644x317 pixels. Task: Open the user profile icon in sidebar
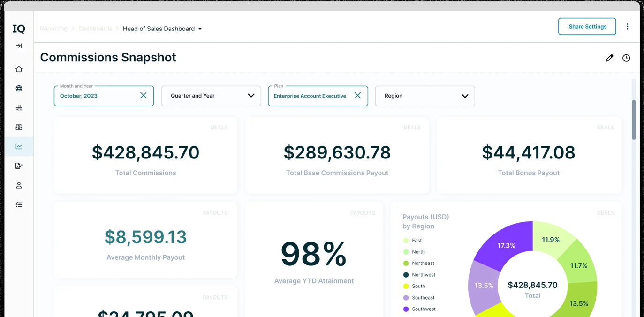pyautogui.click(x=19, y=185)
